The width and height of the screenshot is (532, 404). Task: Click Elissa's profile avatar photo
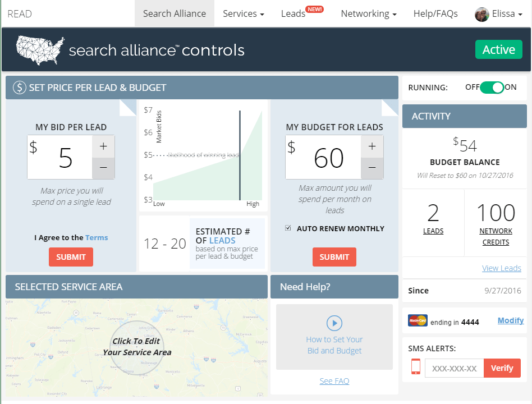[481, 14]
